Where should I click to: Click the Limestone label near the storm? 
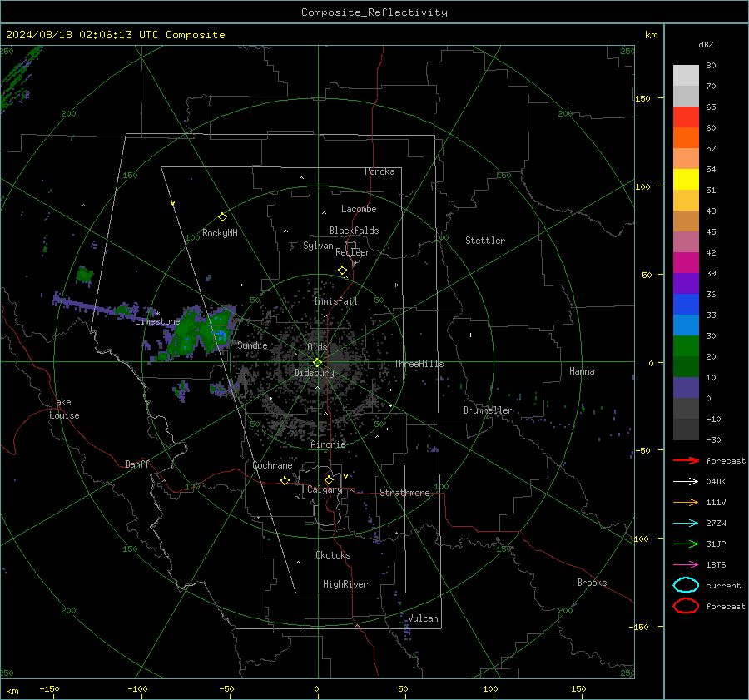157,321
